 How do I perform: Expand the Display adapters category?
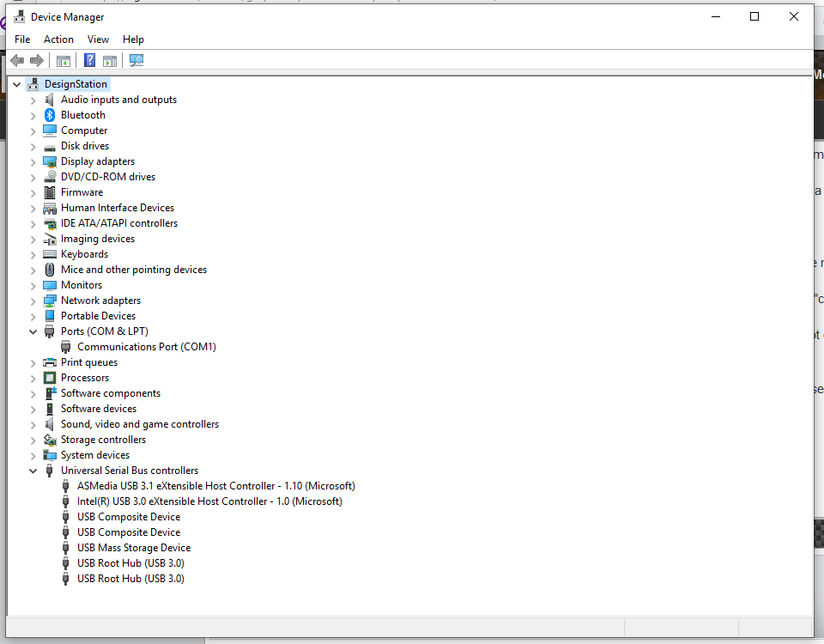click(33, 162)
